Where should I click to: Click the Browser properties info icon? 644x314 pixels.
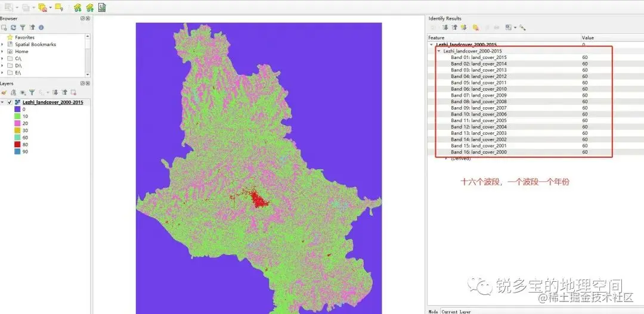41,27
